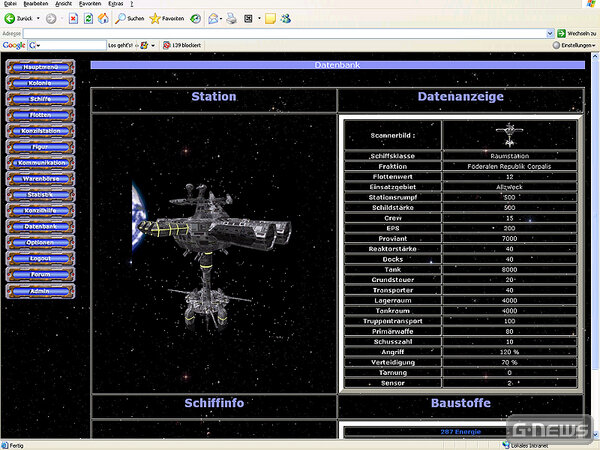This screenshot has height=450, width=600.
Task: Click the grey forward arrow button
Action: (51, 18)
